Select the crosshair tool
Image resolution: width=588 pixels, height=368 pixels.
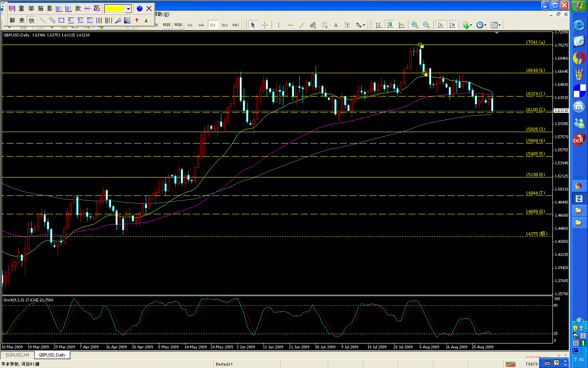pyautogui.click(x=265, y=25)
